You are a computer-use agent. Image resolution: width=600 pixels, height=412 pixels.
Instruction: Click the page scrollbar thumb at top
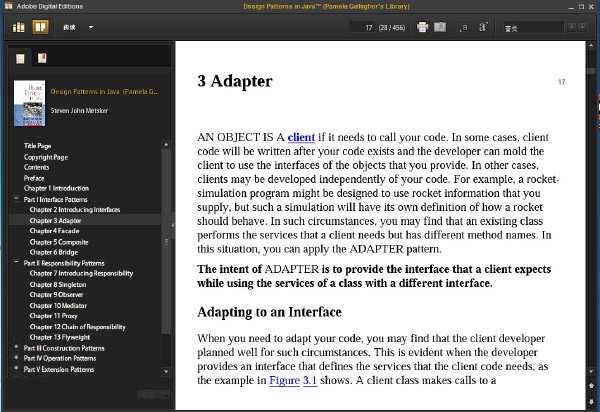point(591,71)
